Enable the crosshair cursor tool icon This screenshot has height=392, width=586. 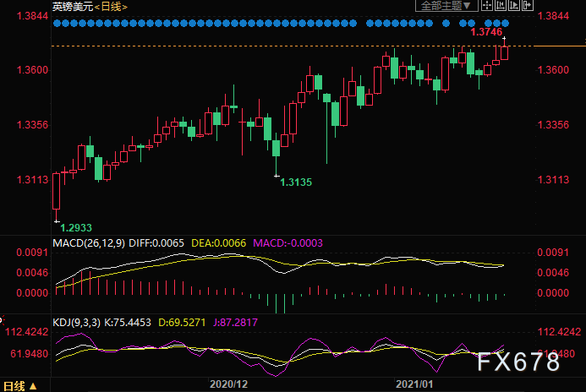point(486,5)
